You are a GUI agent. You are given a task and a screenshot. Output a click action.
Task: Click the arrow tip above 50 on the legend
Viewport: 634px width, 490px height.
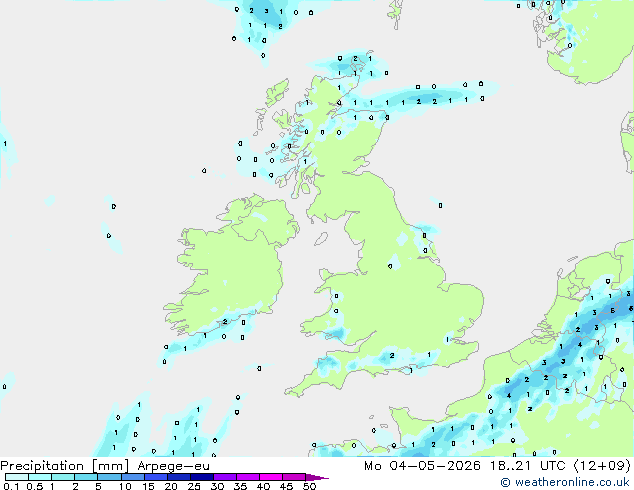(x=317, y=477)
